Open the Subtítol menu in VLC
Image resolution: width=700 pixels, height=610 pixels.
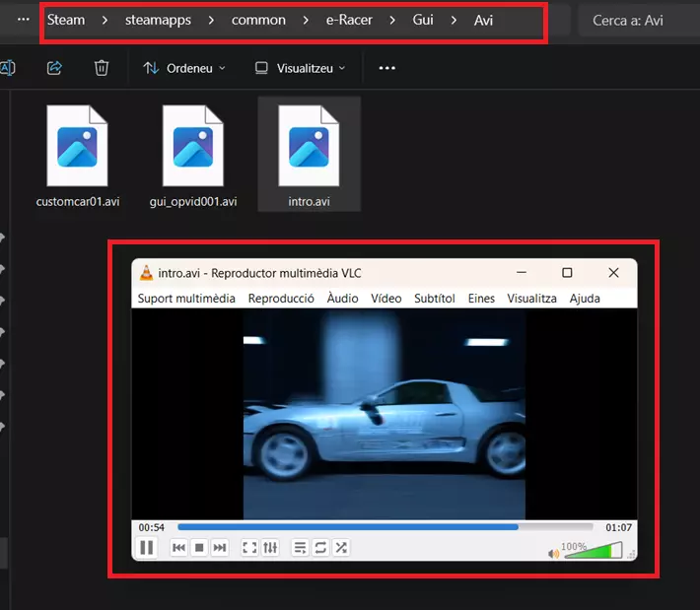click(435, 299)
